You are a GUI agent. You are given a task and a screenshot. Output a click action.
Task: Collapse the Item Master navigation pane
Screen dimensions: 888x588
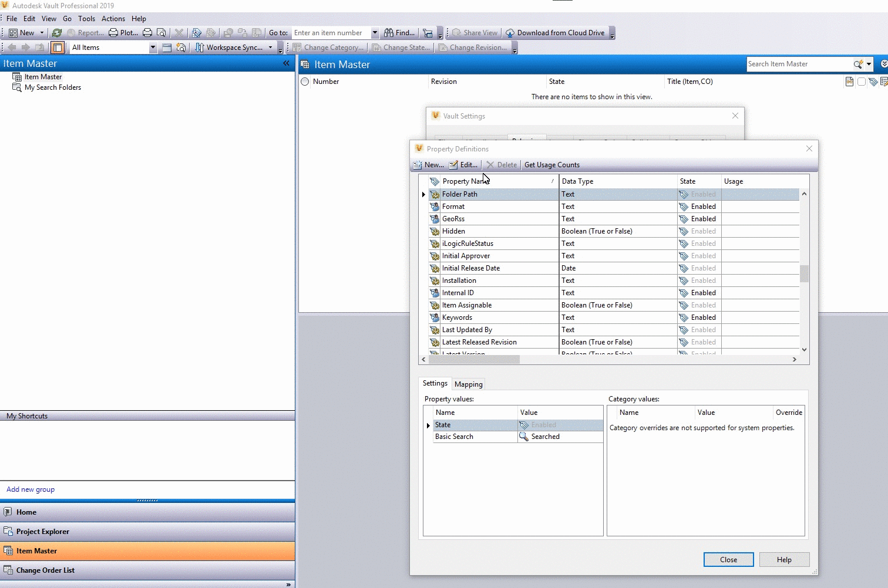(x=286, y=63)
